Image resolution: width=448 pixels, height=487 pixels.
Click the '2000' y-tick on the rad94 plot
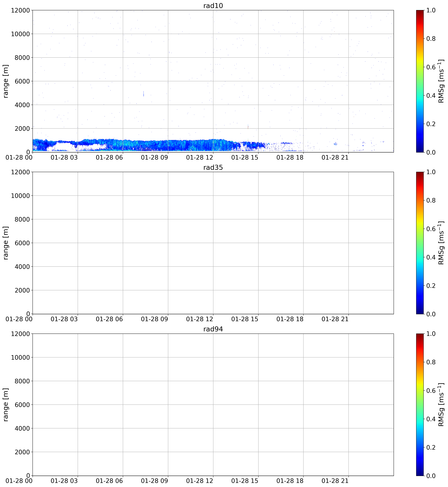[x=22, y=452]
